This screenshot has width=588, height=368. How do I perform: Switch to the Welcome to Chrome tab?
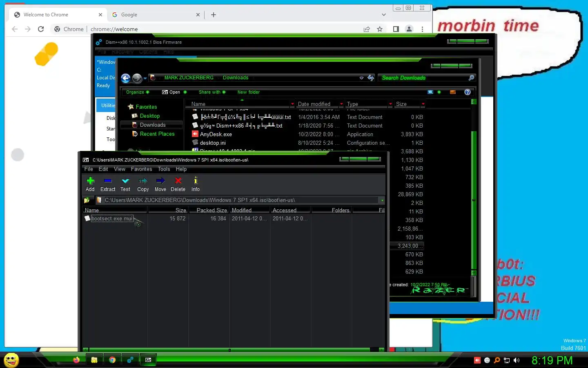tap(58, 15)
